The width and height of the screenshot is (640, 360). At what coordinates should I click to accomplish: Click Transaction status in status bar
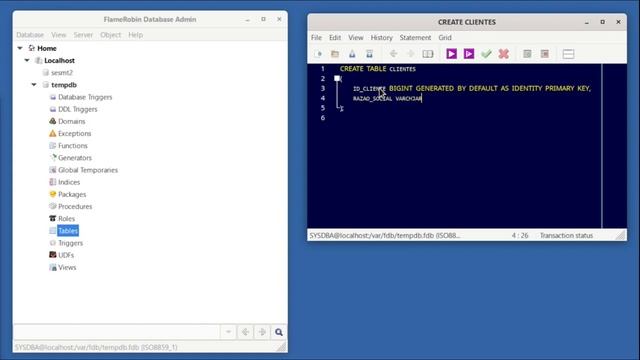[566, 236]
